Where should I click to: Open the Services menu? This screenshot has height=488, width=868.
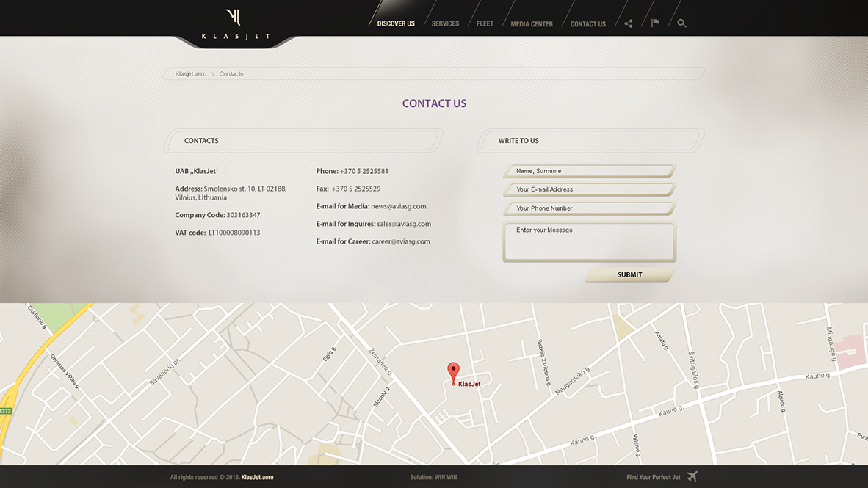[x=445, y=23]
